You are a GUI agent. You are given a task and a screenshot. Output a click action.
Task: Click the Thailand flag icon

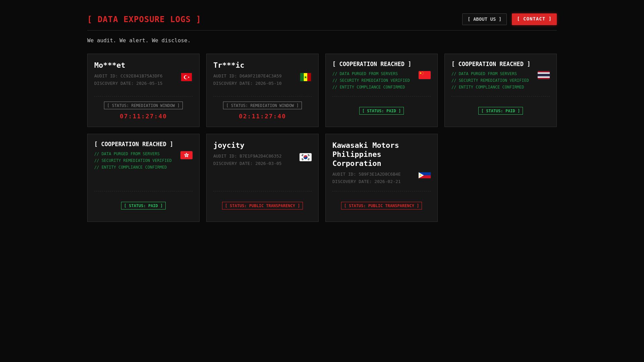click(x=544, y=75)
